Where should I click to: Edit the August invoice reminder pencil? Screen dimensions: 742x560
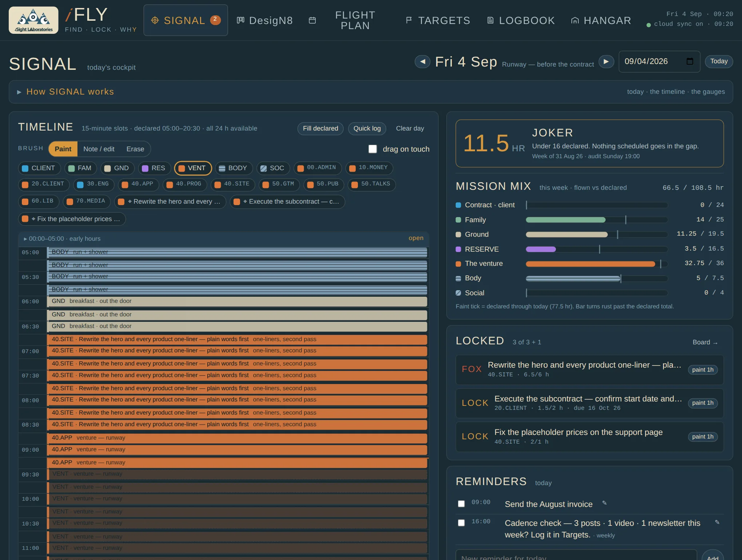click(605, 503)
